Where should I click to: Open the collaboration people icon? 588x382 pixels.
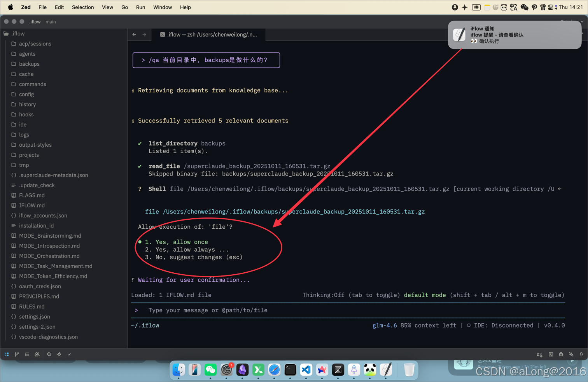[37, 354]
